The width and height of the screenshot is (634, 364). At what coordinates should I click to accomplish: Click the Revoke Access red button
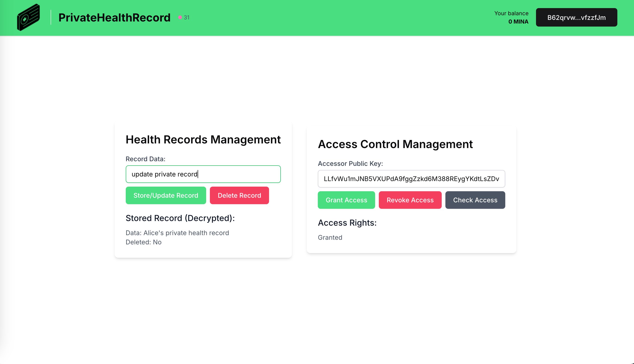[410, 200]
